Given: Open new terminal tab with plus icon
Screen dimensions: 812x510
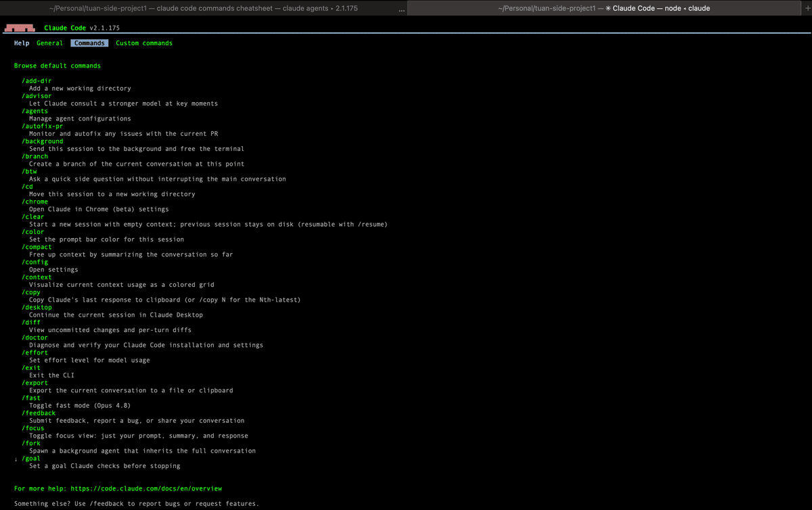Looking at the screenshot, I should point(807,8).
